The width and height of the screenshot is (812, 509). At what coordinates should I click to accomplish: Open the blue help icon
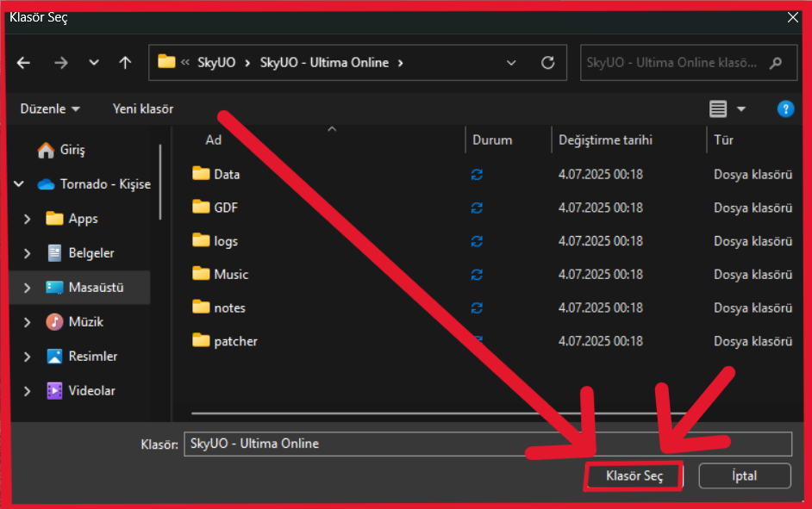(x=785, y=109)
